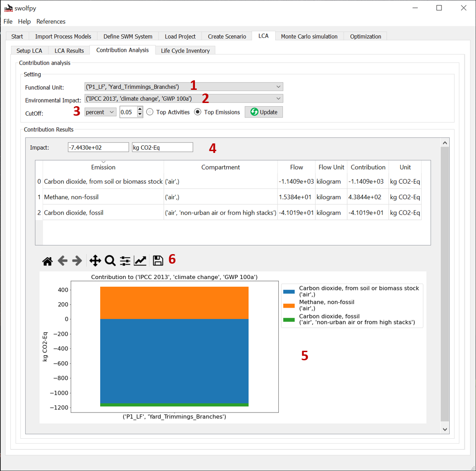The image size is (476, 471).
Task: Open the edit axis and curve parameters tool
Action: coord(140,261)
